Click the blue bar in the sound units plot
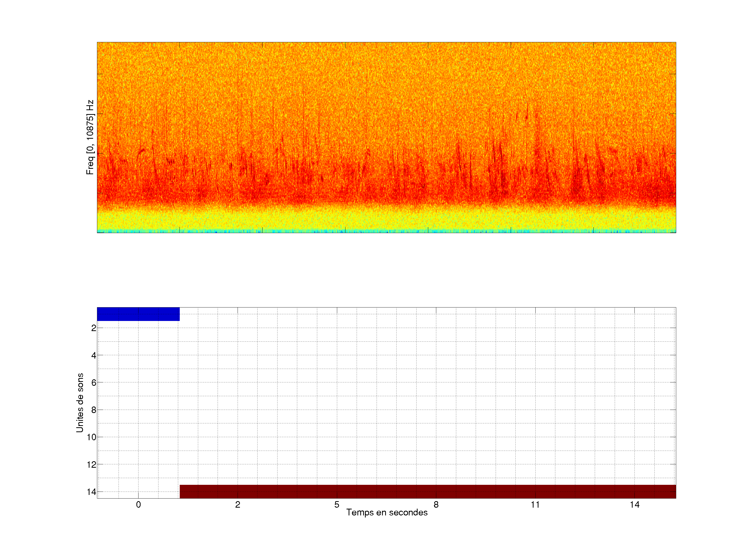Screen dimensions: 747x560 (138, 314)
